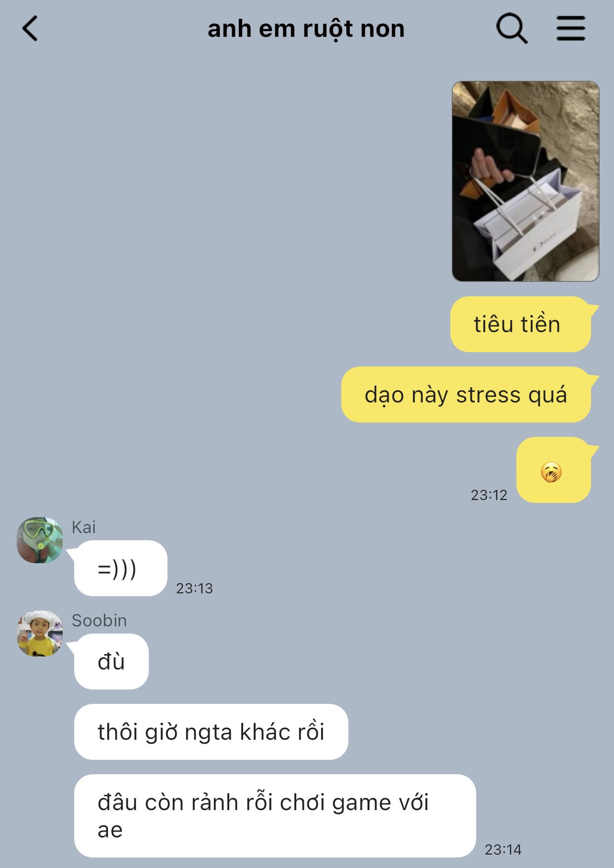Tap the chat title 'anh em ruột non'
614x868 pixels.
pyautogui.click(x=306, y=29)
